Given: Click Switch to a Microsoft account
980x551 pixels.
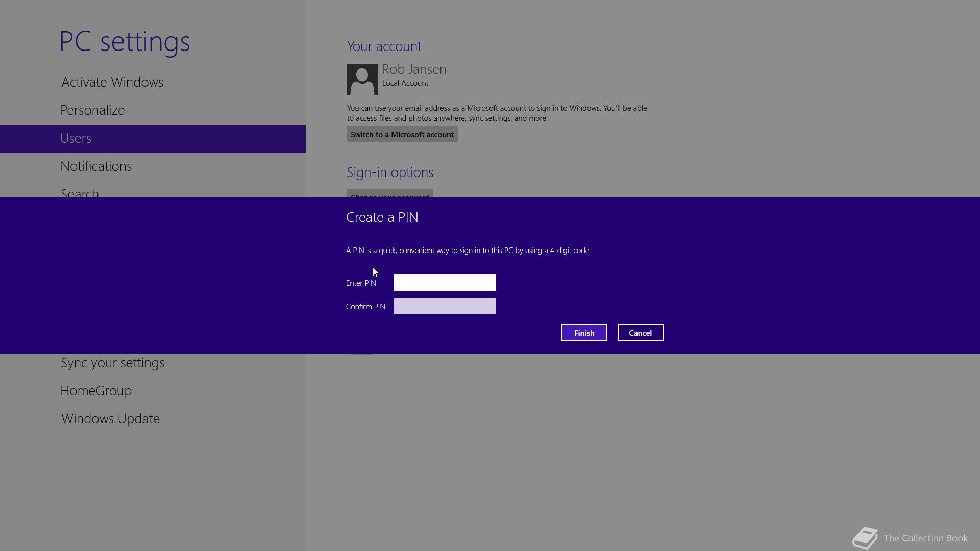Looking at the screenshot, I should tap(402, 135).
